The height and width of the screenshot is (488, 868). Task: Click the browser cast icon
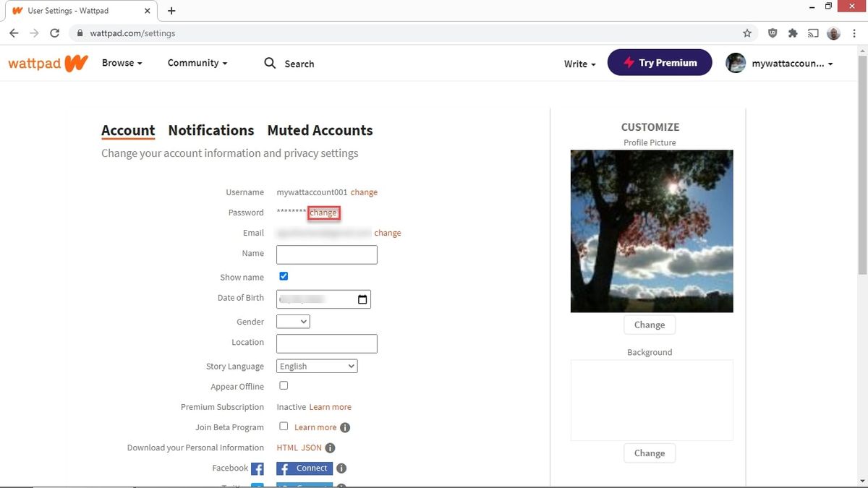tap(813, 33)
